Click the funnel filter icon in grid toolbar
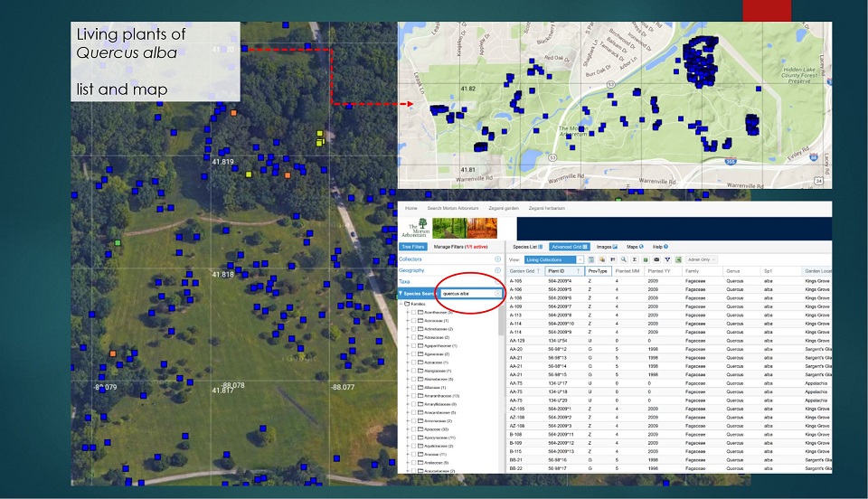 point(667,259)
